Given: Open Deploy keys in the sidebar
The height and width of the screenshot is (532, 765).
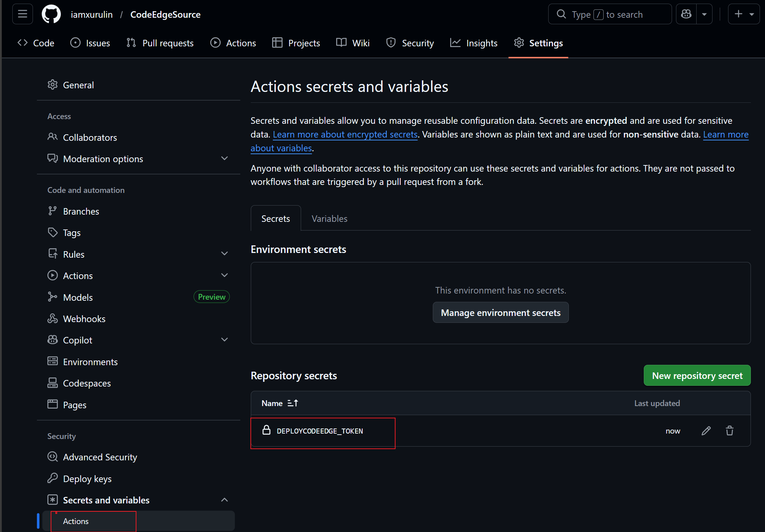Looking at the screenshot, I should (87, 479).
